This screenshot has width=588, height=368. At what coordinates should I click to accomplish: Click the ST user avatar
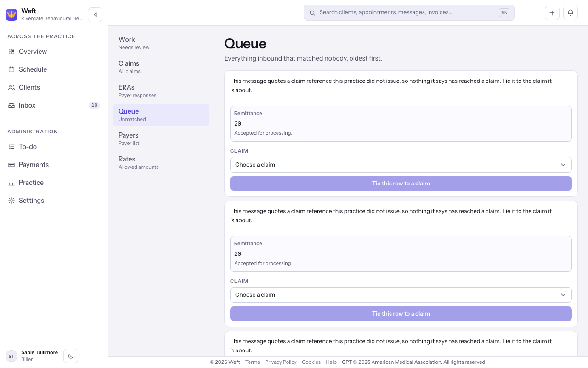[11, 356]
